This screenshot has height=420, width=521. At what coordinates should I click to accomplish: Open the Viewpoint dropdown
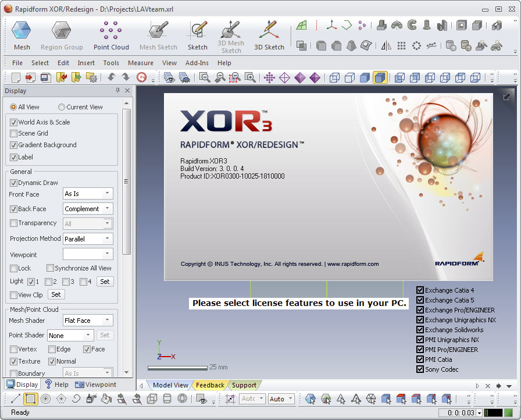coord(88,254)
